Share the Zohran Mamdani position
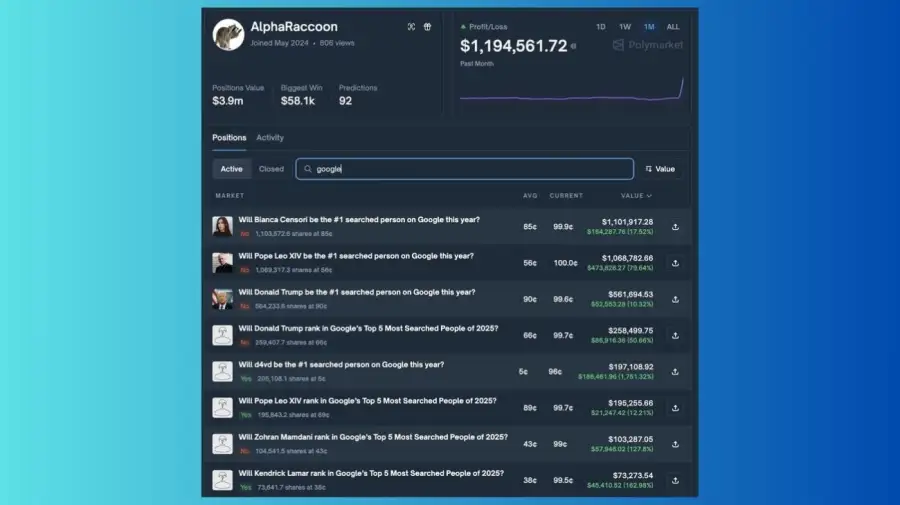Image resolution: width=900 pixels, height=505 pixels. [675, 444]
